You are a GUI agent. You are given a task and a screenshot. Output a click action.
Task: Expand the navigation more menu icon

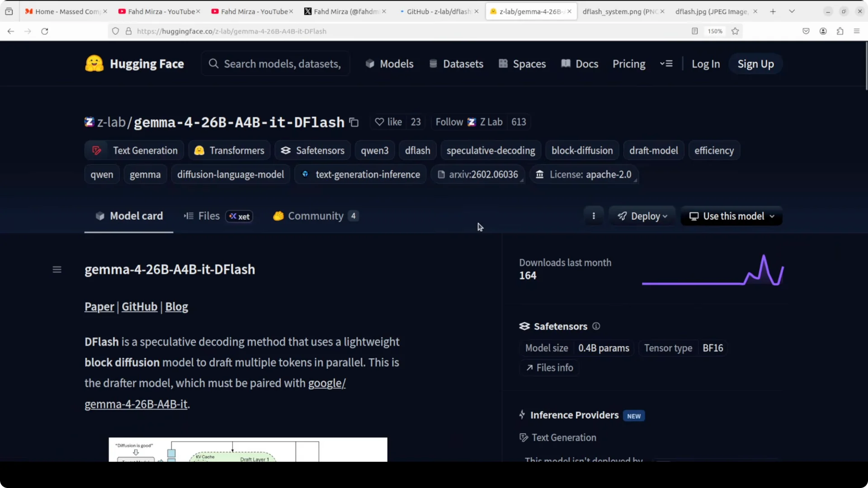click(x=666, y=64)
